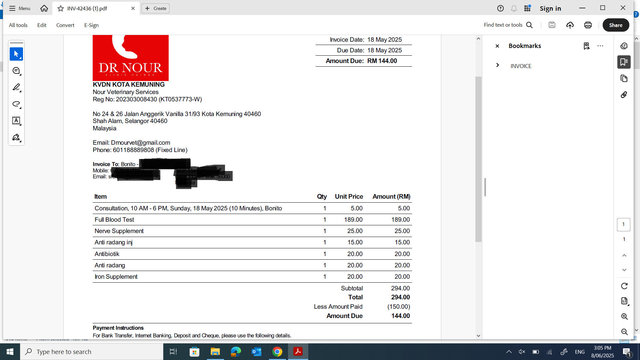Choose the freehand draw lasso tool
640x360 pixels.
(x=16, y=104)
